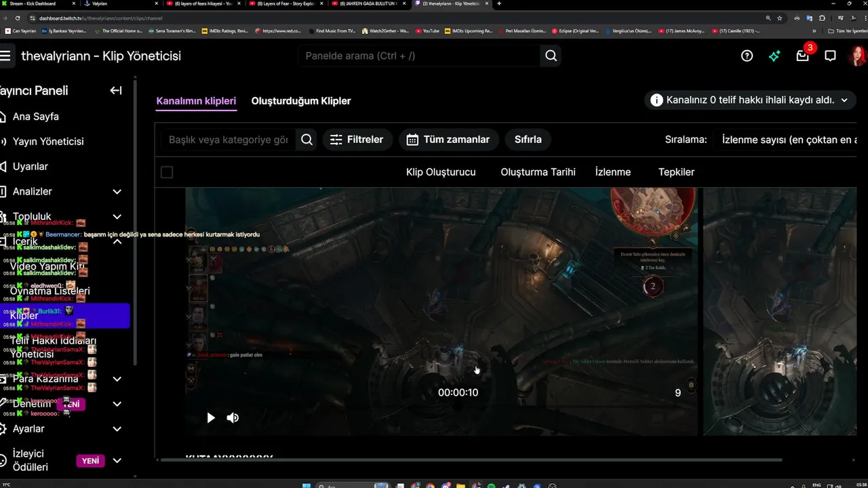Open the user profile avatar
This screenshot has width=868, height=488.
[857, 56]
